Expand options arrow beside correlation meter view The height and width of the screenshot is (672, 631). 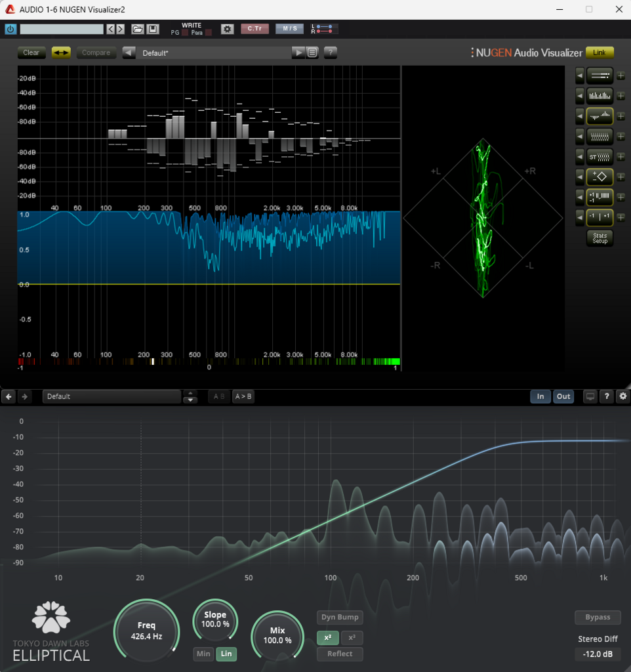tap(580, 217)
